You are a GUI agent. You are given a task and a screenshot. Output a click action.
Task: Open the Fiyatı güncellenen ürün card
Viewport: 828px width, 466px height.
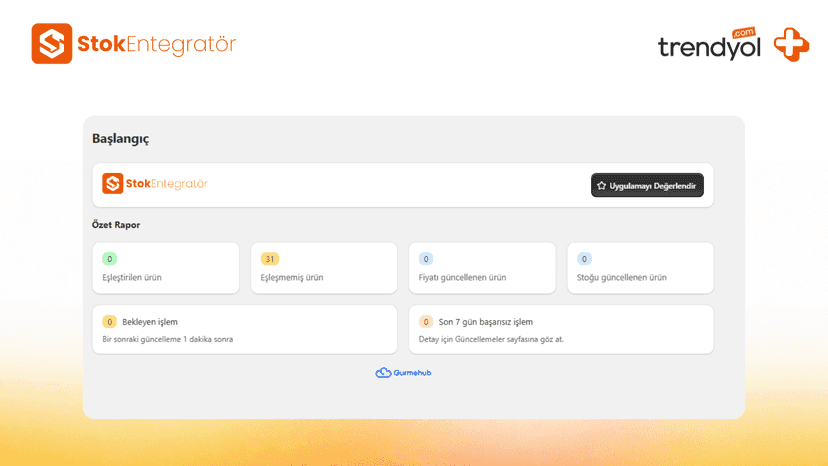coord(482,268)
